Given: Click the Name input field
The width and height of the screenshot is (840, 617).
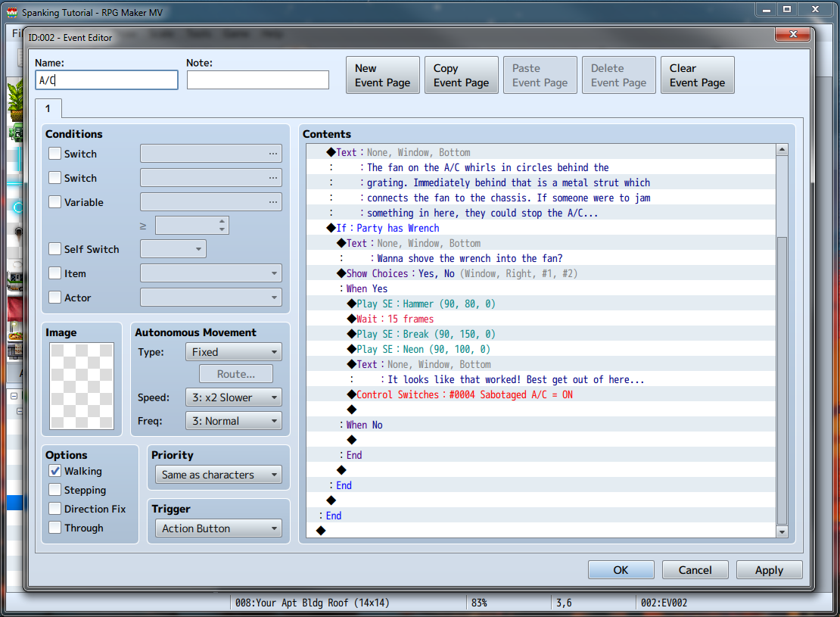Looking at the screenshot, I should (x=107, y=80).
